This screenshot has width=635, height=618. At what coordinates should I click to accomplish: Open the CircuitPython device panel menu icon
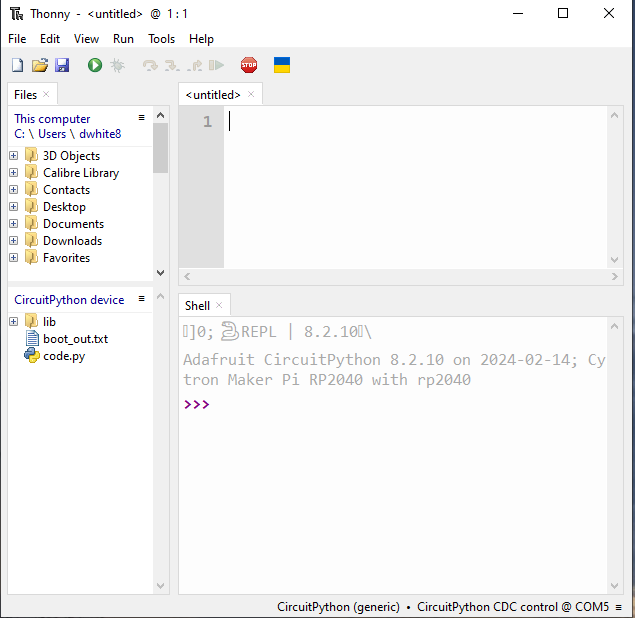(141, 298)
